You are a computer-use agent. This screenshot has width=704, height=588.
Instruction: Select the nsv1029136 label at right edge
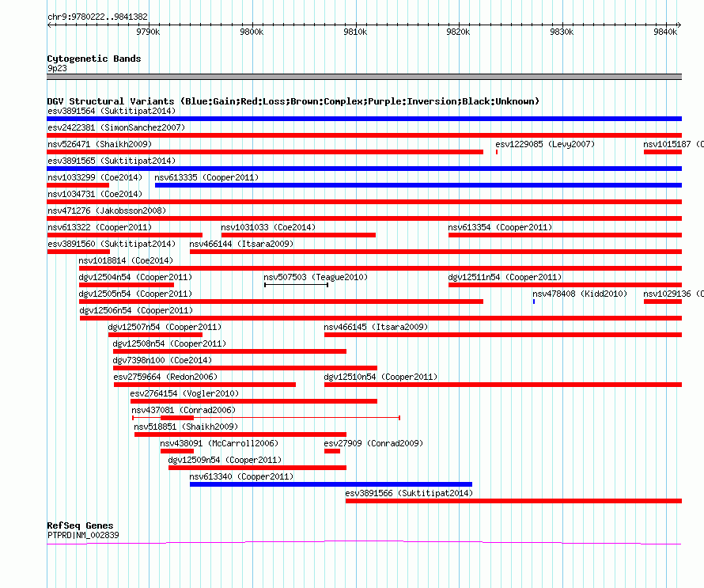click(673, 294)
